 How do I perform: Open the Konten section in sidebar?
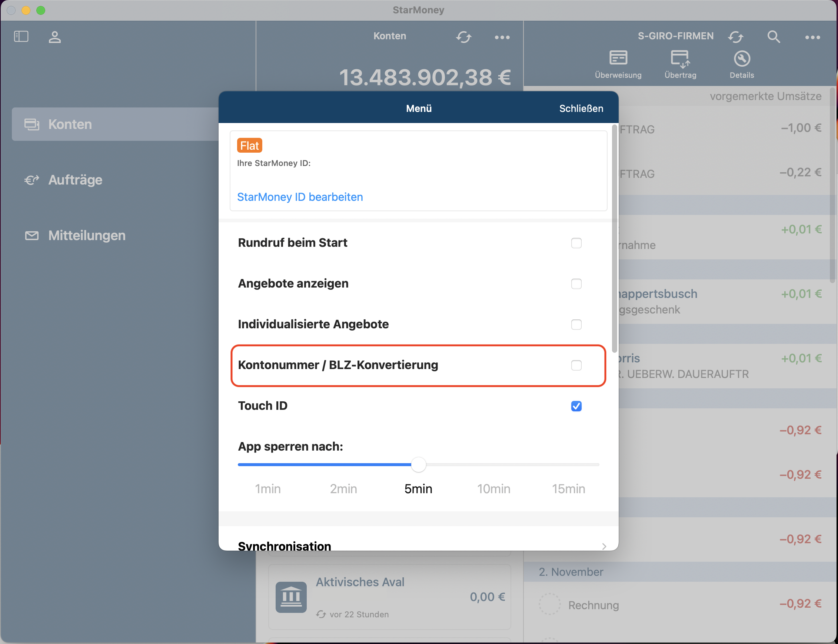pyautogui.click(x=115, y=124)
